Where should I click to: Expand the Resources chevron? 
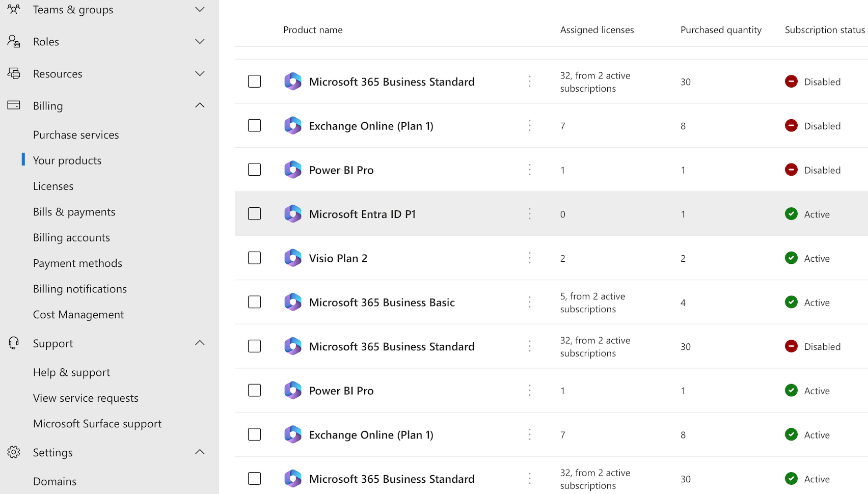point(200,73)
